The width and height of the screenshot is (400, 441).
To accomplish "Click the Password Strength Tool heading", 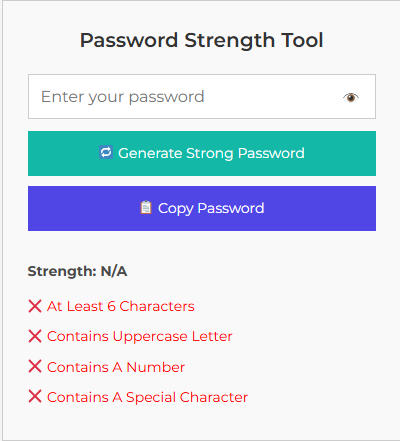I will click(x=202, y=40).
